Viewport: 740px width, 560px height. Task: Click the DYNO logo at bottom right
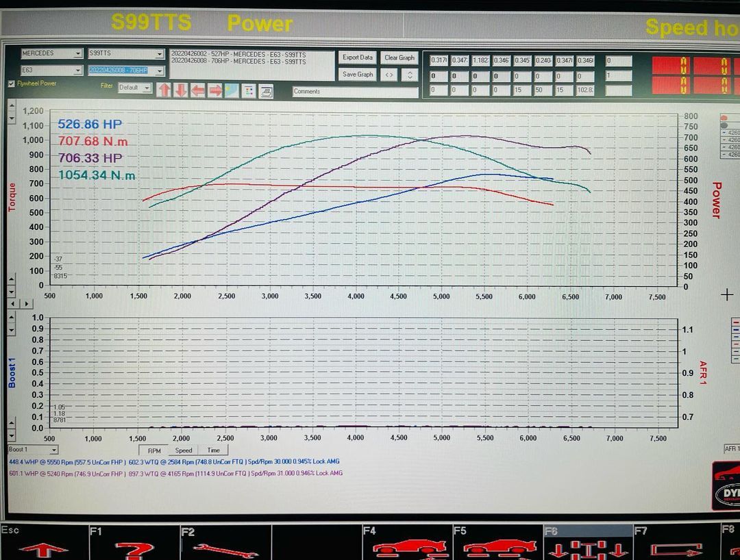(x=726, y=487)
